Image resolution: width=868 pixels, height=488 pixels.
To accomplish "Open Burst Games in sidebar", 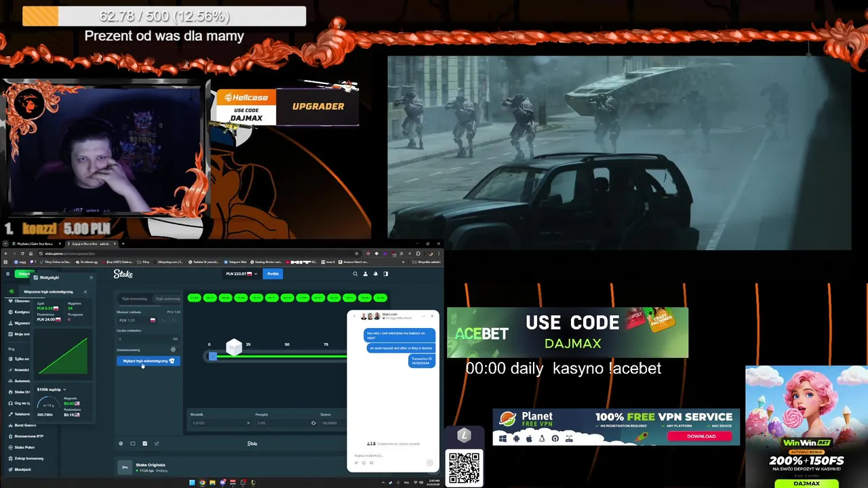I will 26,425.
